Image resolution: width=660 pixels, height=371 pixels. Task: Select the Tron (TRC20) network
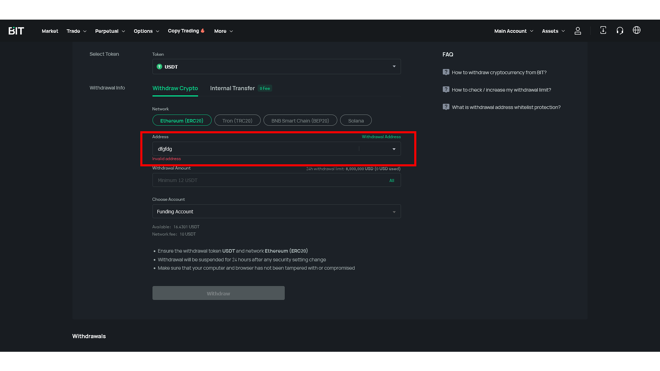tap(237, 120)
